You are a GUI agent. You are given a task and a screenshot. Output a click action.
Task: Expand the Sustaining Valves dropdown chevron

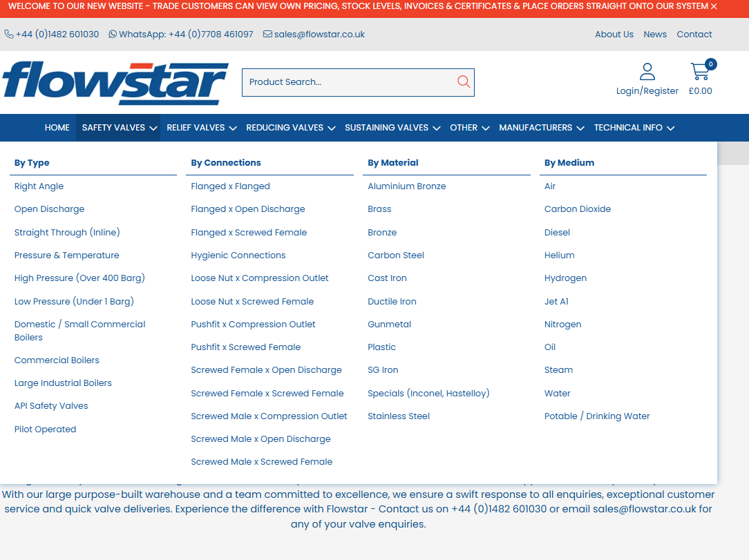tap(436, 128)
